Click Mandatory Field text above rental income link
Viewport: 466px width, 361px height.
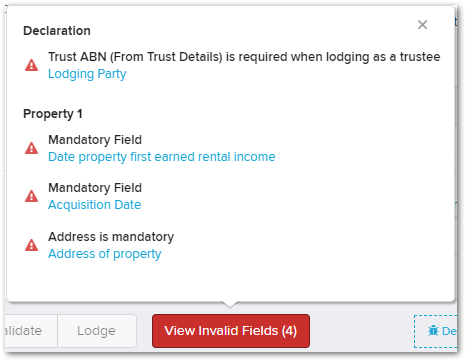click(95, 140)
